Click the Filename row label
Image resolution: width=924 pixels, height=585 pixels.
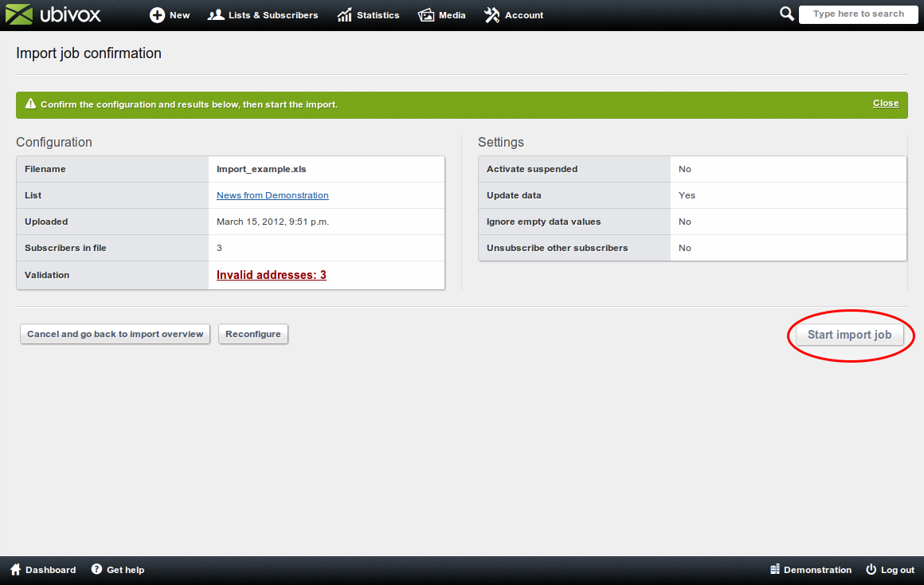pos(45,169)
